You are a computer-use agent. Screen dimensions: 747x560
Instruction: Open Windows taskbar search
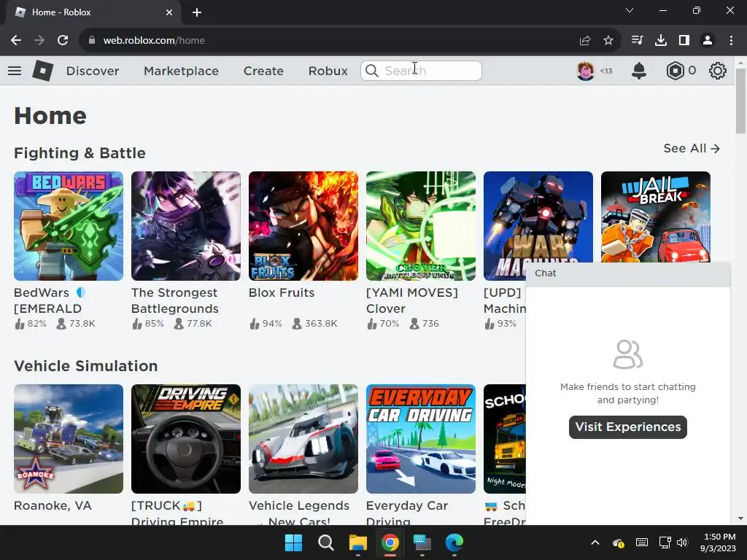(326, 542)
